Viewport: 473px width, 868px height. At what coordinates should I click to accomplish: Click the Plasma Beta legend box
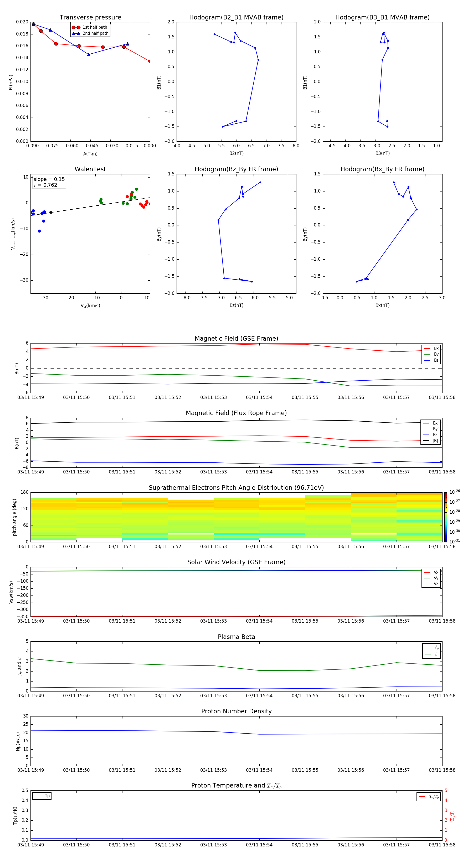(431, 651)
